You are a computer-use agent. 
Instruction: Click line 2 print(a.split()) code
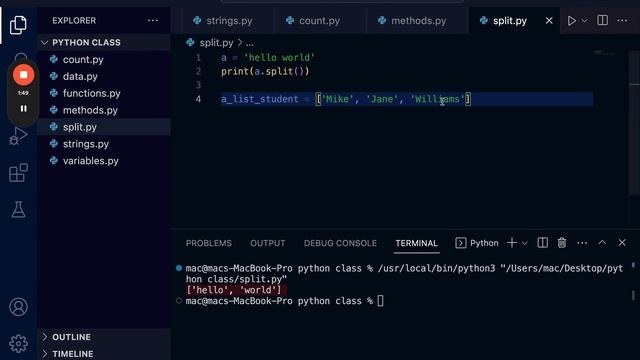point(265,71)
